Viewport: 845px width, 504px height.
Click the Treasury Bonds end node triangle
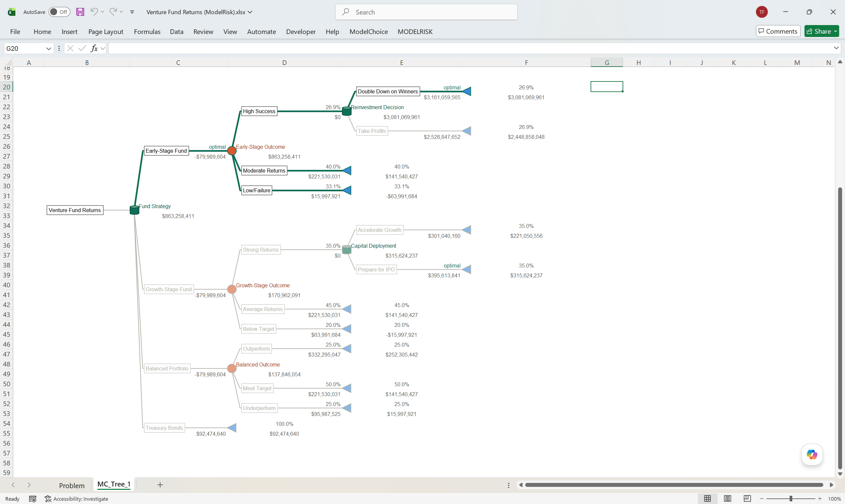point(232,428)
